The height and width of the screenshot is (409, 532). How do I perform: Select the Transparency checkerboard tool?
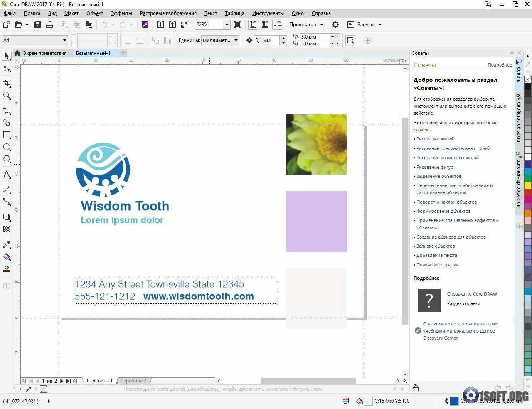[7, 229]
